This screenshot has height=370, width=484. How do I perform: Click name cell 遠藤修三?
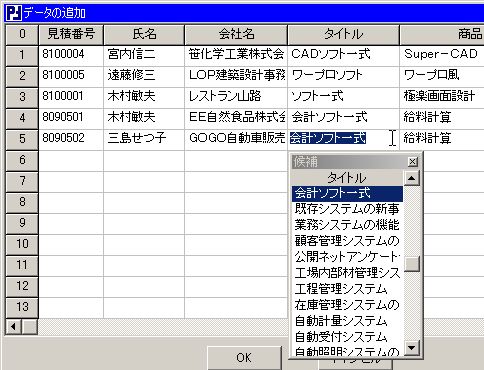tap(144, 76)
